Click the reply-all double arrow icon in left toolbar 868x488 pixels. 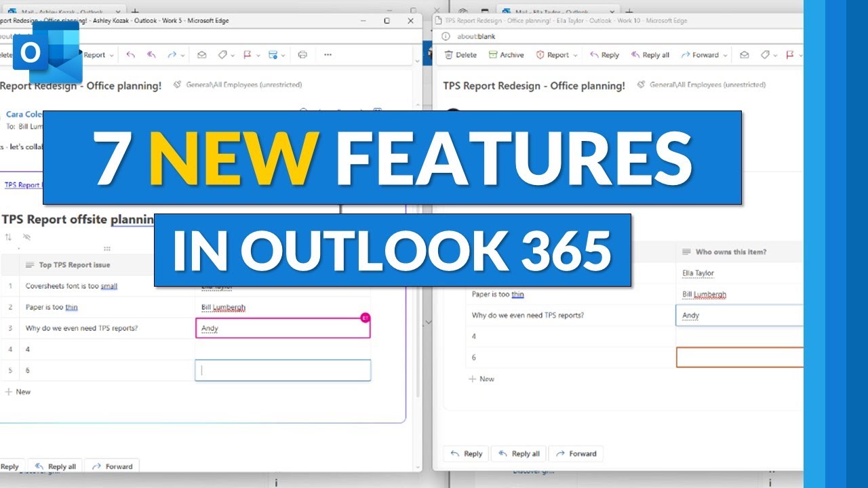[151, 55]
